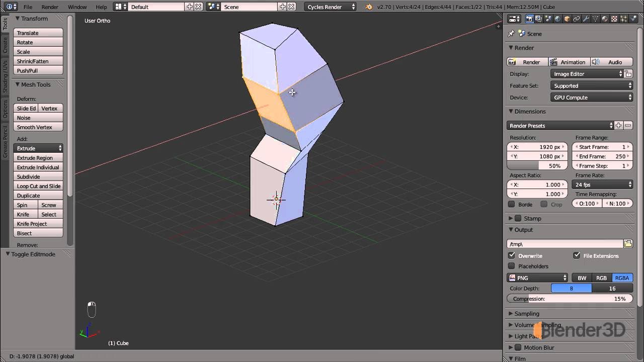This screenshot has height=362, width=644.
Task: Click the Extrude Region button
Action: pyautogui.click(x=38, y=158)
